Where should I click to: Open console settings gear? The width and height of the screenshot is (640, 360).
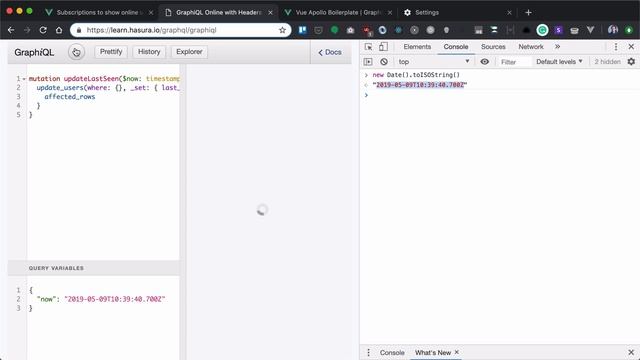pyautogui.click(x=631, y=62)
